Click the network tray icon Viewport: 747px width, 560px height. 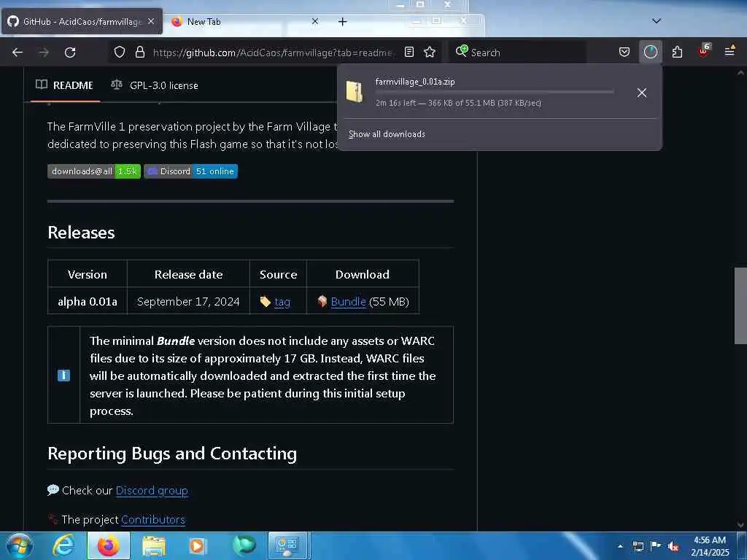click(x=638, y=546)
